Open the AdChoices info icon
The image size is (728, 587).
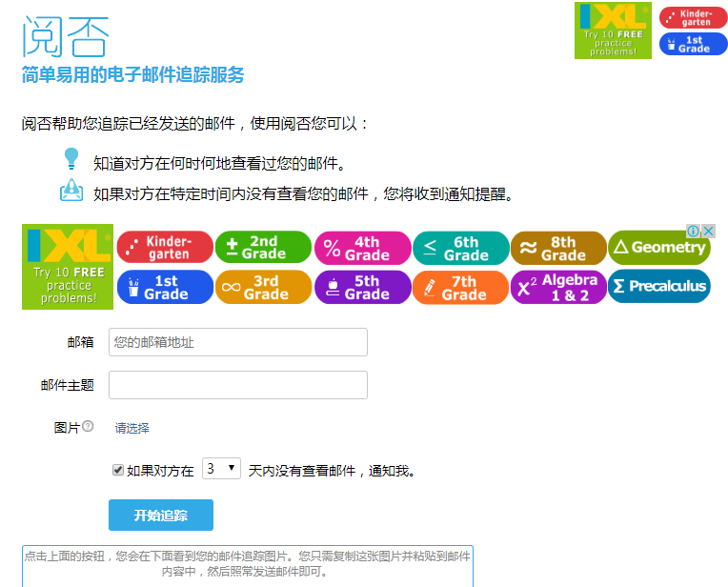(x=693, y=231)
